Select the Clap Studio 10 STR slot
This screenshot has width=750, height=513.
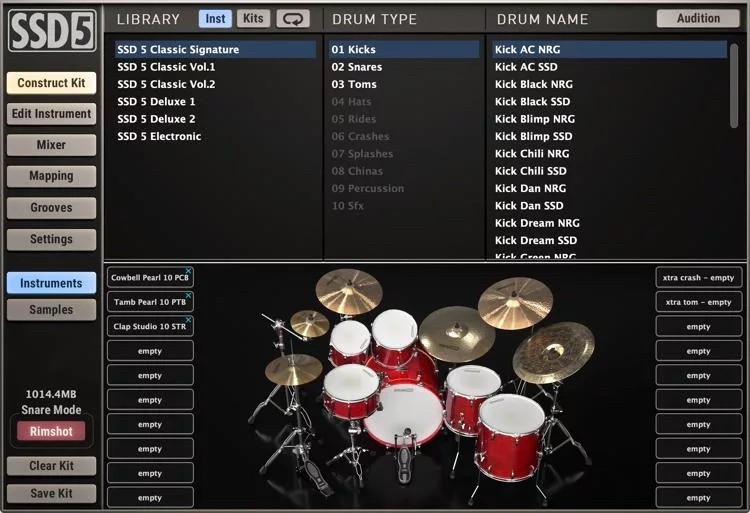coord(150,327)
